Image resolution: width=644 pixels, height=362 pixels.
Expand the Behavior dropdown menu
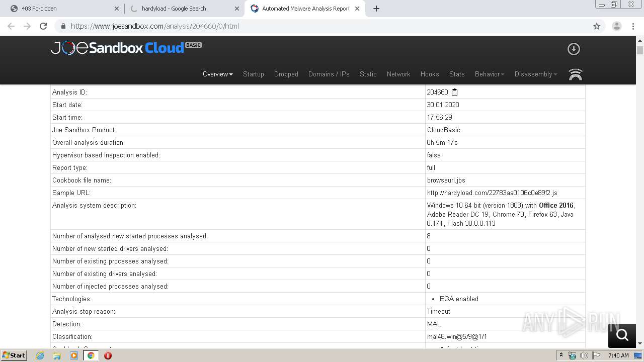pyautogui.click(x=490, y=74)
